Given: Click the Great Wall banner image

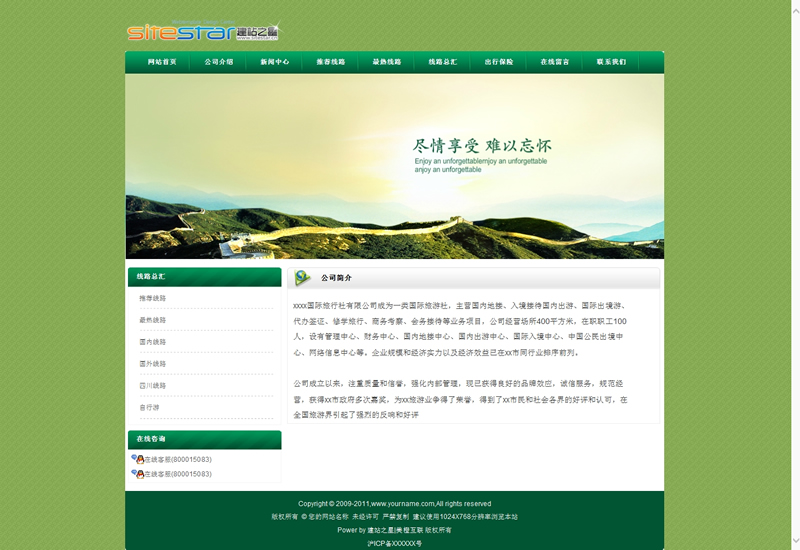Looking at the screenshot, I should click(x=394, y=166).
